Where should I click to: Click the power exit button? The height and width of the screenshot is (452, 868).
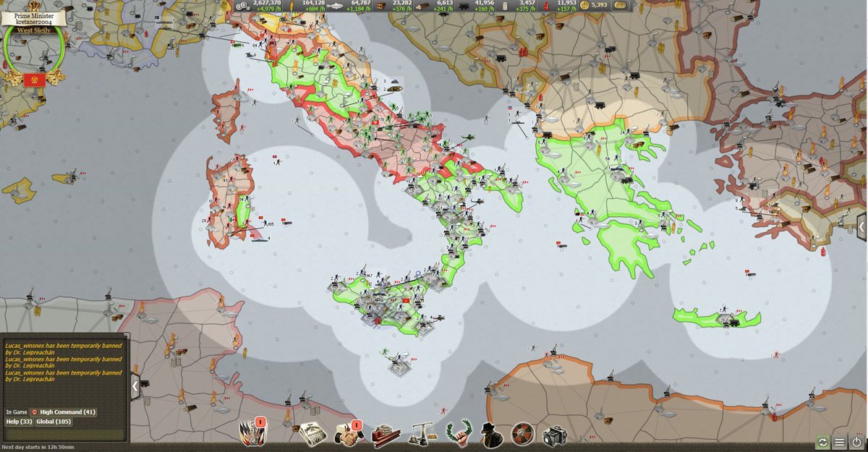[856, 443]
